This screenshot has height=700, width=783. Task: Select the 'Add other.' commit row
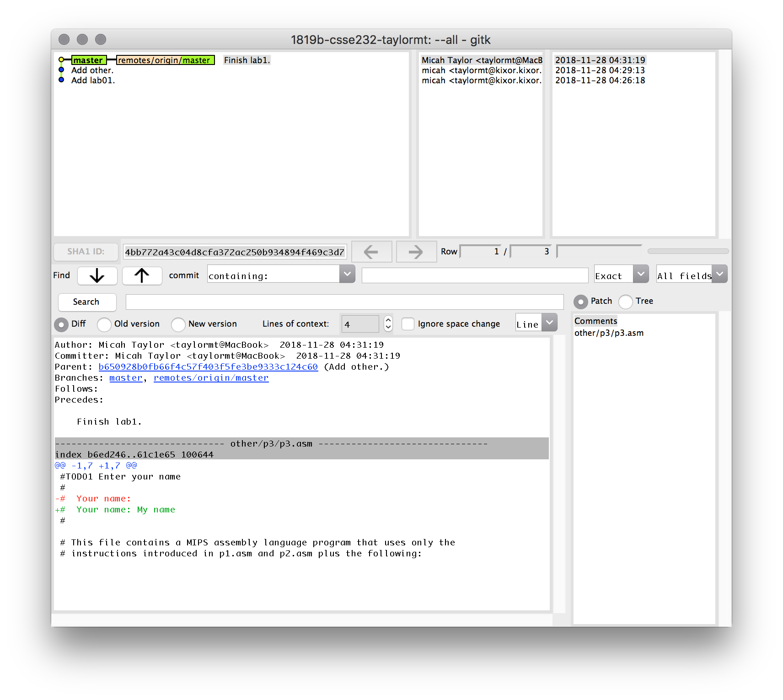click(x=92, y=70)
